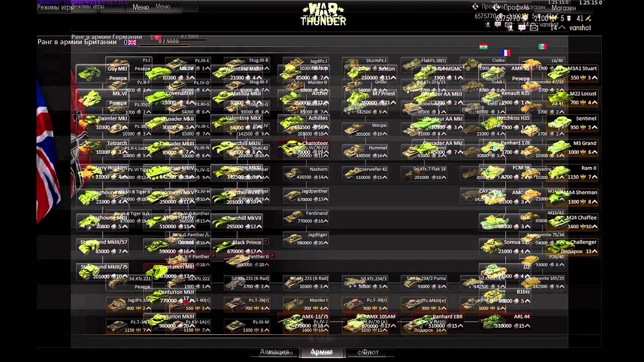Screen dimensions: 644x362
Task: Select the Hotchkiss H35 tank card
Action: 505,123
